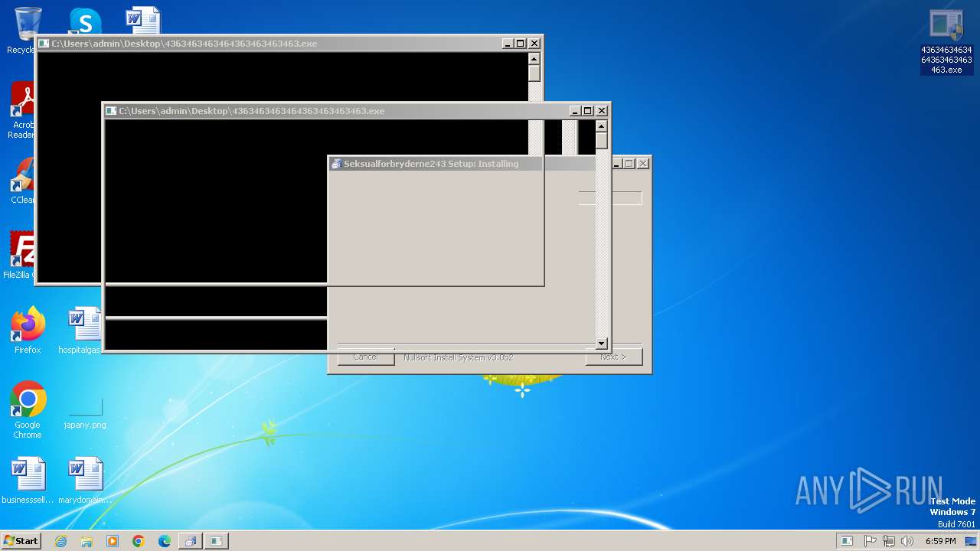Open the volume speaker tray icon

coord(907,541)
